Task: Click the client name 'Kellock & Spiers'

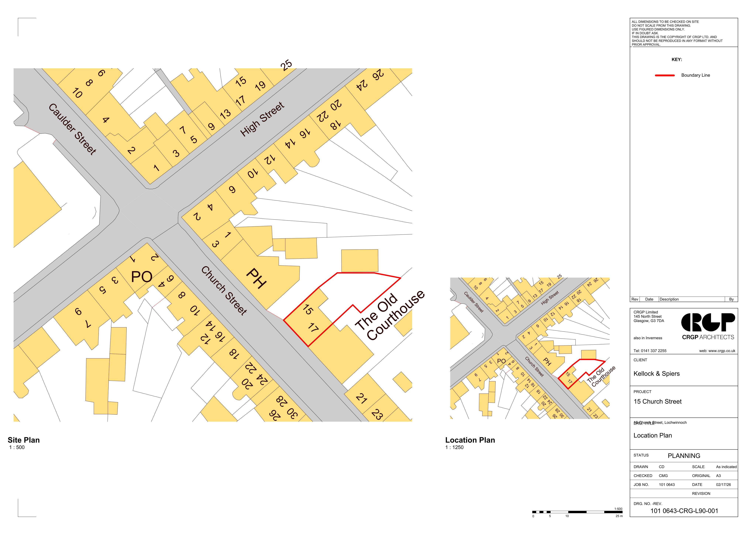Action: [x=657, y=374]
